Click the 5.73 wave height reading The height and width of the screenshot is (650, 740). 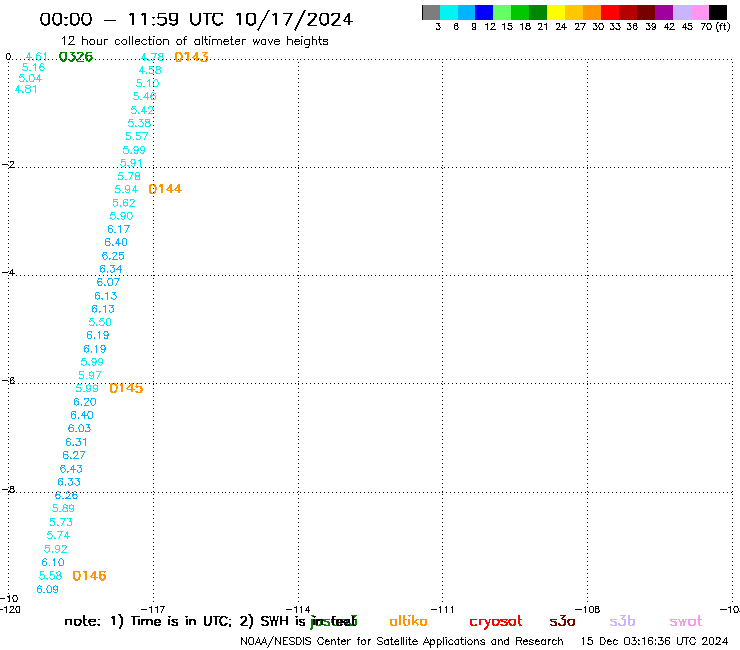coord(61,522)
